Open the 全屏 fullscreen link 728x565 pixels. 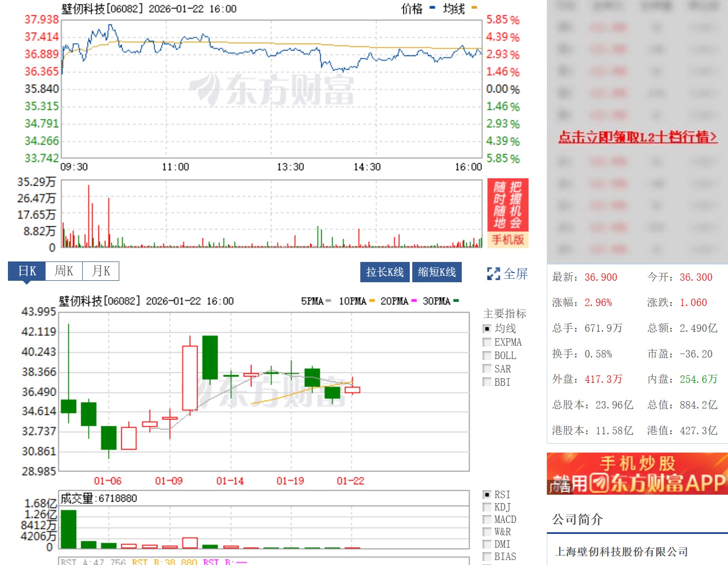coord(516,273)
